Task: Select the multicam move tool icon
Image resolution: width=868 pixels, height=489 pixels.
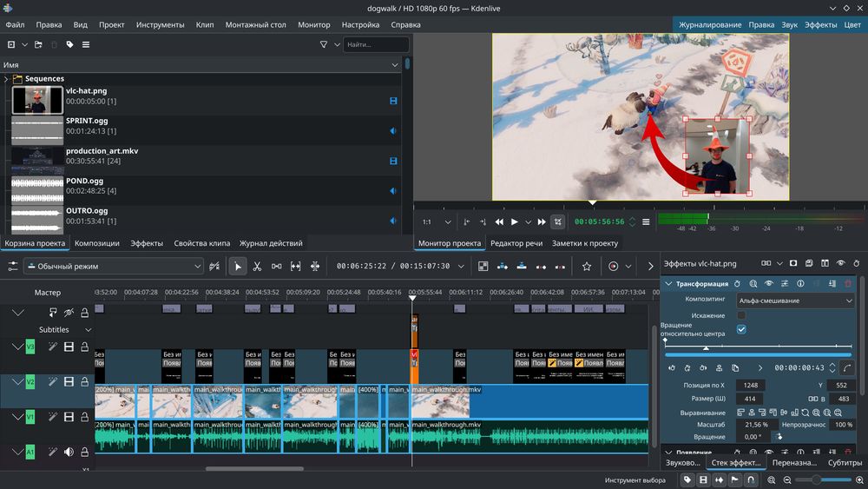Action: 315,267
